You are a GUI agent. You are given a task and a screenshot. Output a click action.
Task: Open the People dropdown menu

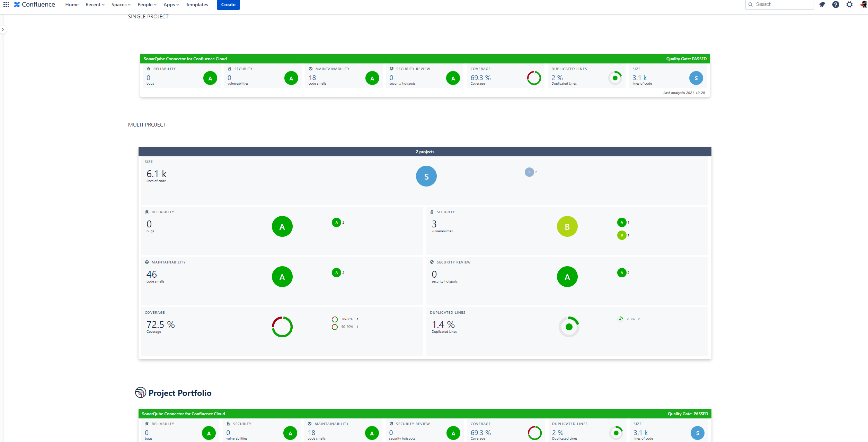[x=147, y=5]
